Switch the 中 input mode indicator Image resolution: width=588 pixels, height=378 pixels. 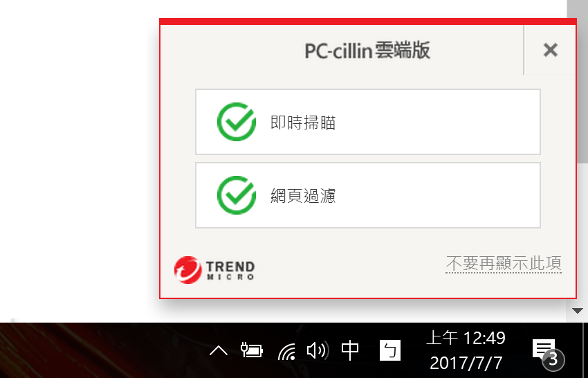pyautogui.click(x=350, y=350)
